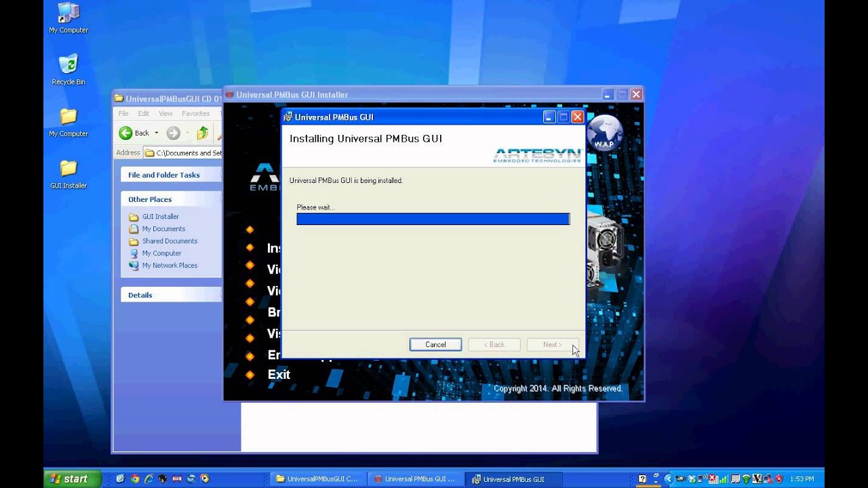Open the Back button history dropdown arrow
The width and height of the screenshot is (868, 488).
click(157, 133)
